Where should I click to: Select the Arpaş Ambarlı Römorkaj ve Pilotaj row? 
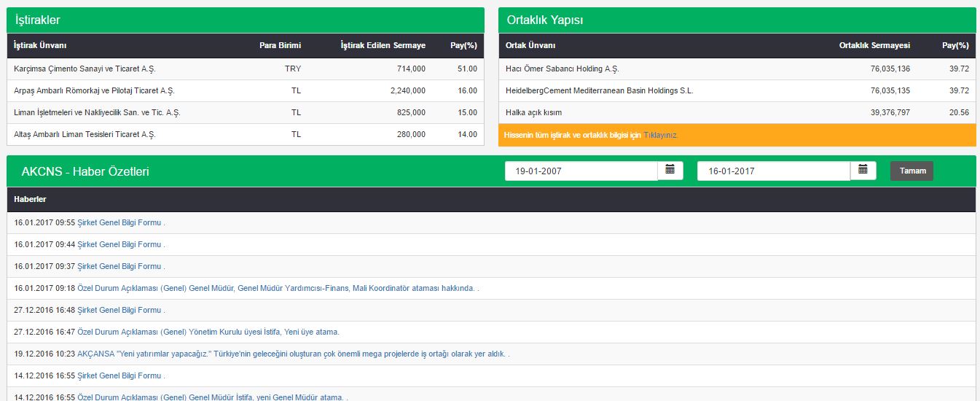246,90
